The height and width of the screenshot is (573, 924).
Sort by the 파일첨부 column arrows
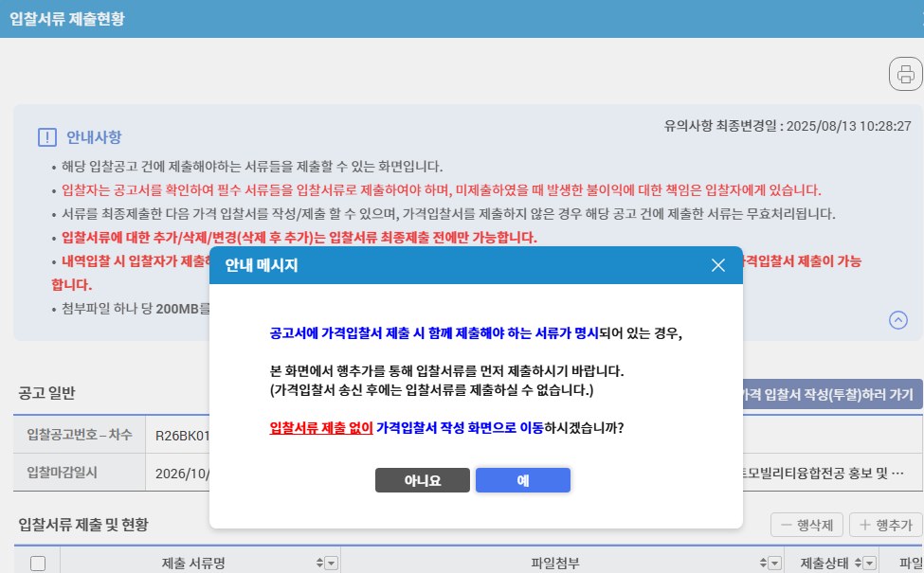coord(763,564)
